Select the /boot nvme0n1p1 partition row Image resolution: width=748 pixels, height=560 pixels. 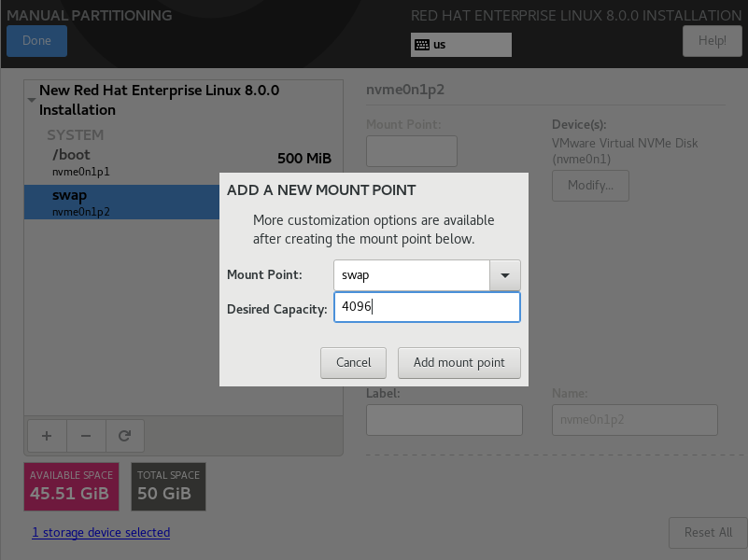coord(184,162)
